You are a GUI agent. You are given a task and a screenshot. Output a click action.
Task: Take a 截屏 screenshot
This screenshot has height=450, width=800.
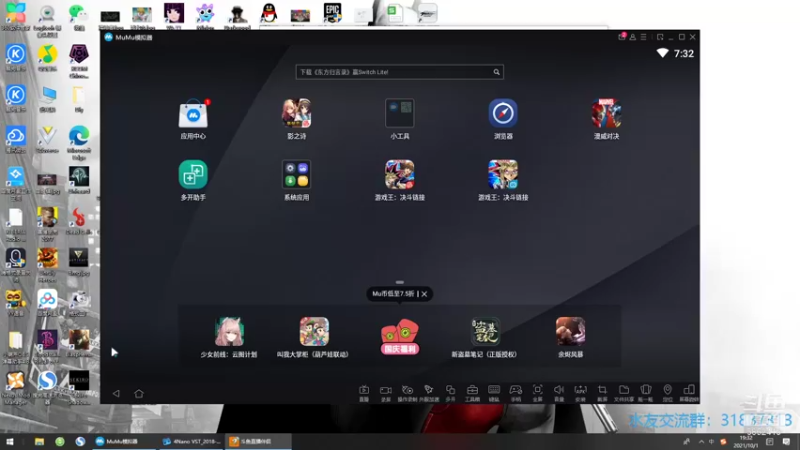pos(602,393)
